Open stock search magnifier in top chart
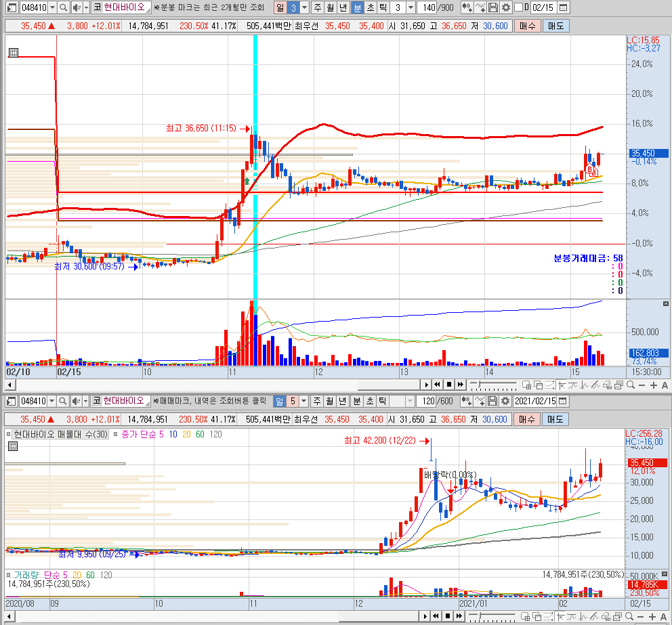 [63, 7]
